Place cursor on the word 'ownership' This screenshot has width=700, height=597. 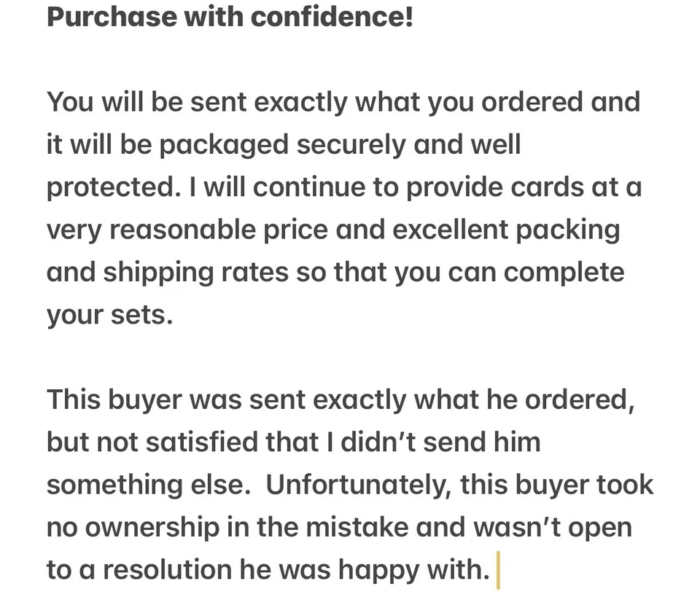[152, 528]
